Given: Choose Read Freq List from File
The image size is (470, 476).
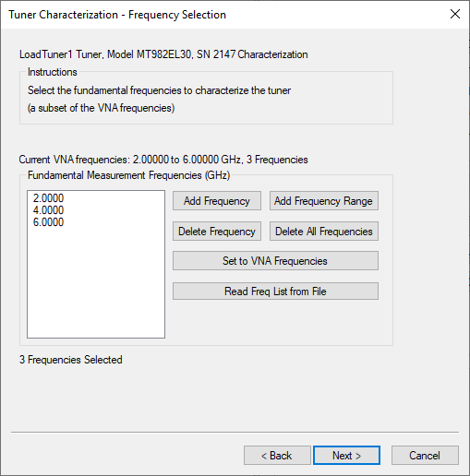Looking at the screenshot, I should [x=275, y=291].
